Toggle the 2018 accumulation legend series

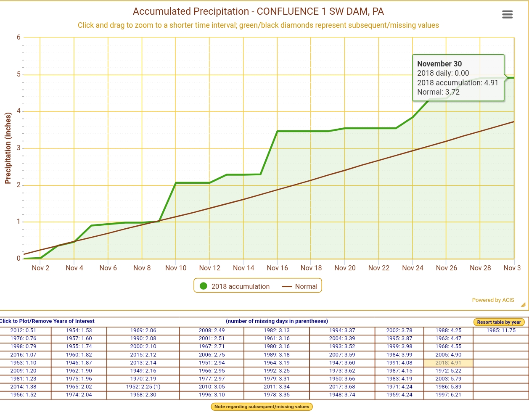coord(240,286)
